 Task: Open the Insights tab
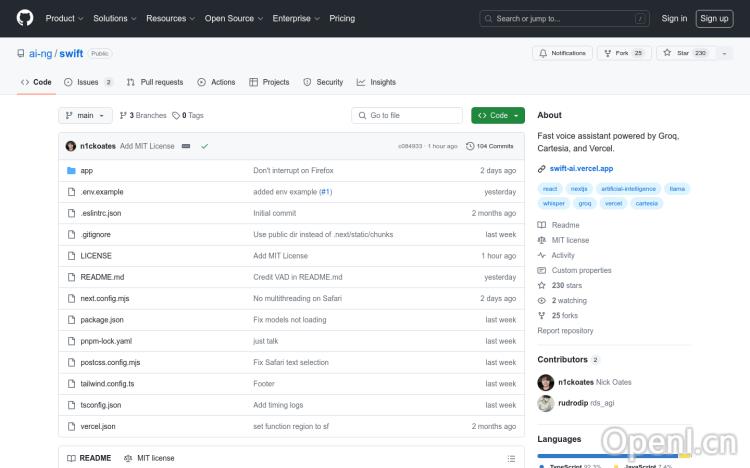[x=376, y=82]
